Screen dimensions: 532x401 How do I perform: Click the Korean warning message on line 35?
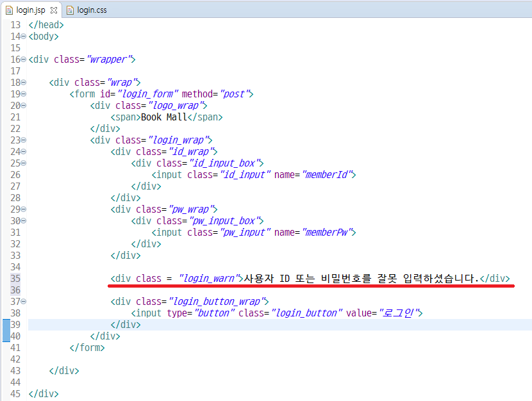[x=362, y=279]
